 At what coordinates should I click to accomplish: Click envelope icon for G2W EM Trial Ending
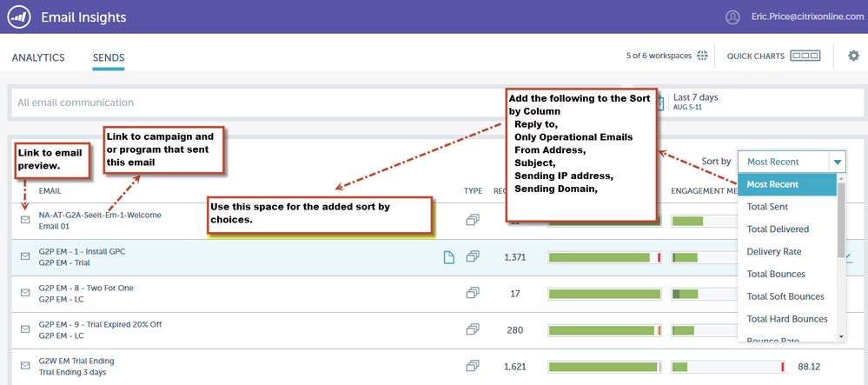[25, 366]
